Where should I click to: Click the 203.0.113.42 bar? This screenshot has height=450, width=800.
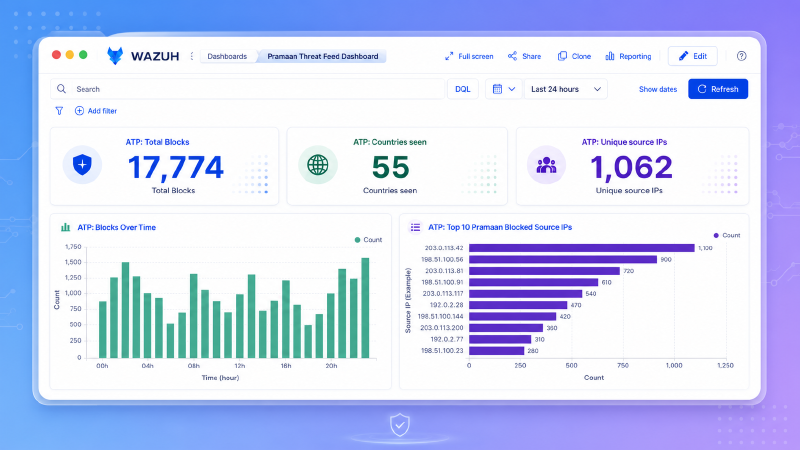[582, 248]
